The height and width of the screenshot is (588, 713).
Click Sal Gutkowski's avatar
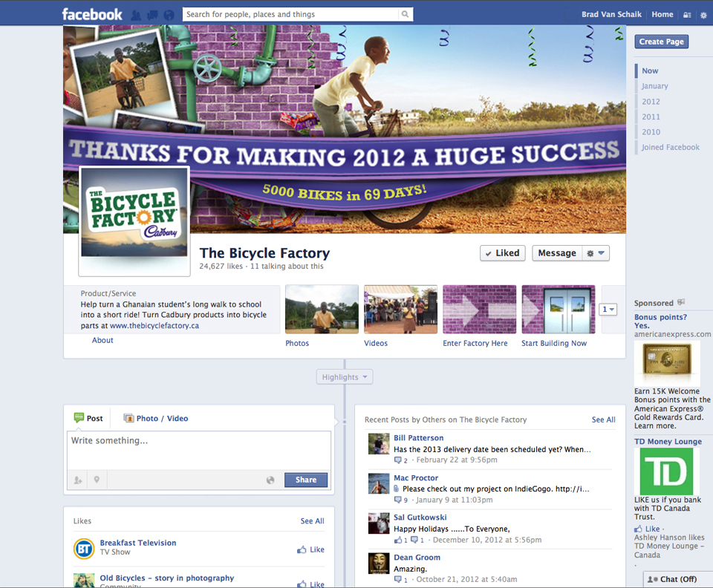[379, 523]
